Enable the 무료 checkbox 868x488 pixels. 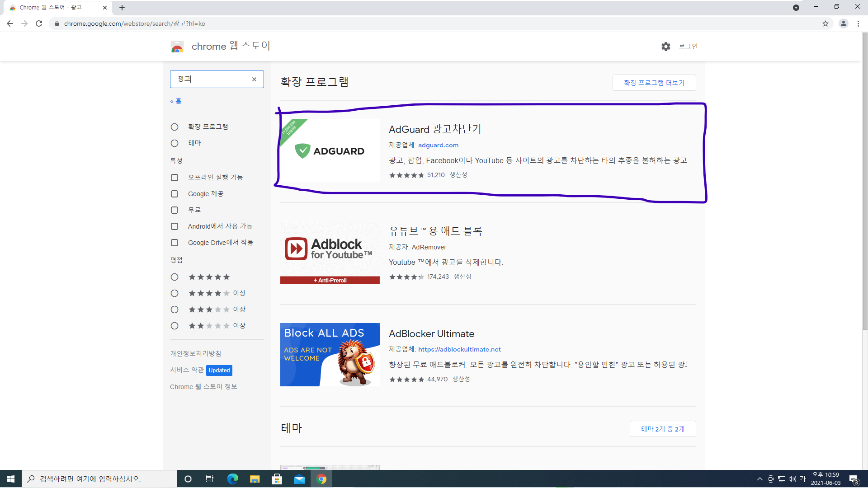click(x=175, y=210)
